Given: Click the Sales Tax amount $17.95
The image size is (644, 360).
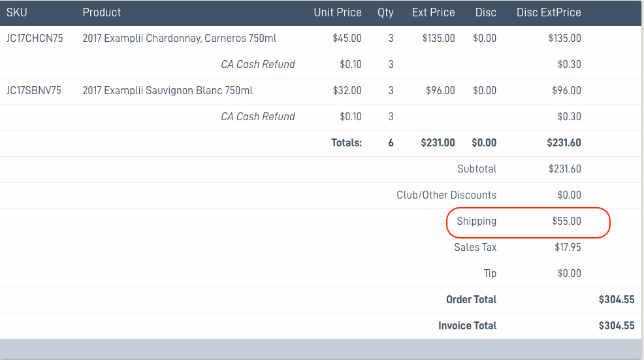Looking at the screenshot, I should (568, 248).
